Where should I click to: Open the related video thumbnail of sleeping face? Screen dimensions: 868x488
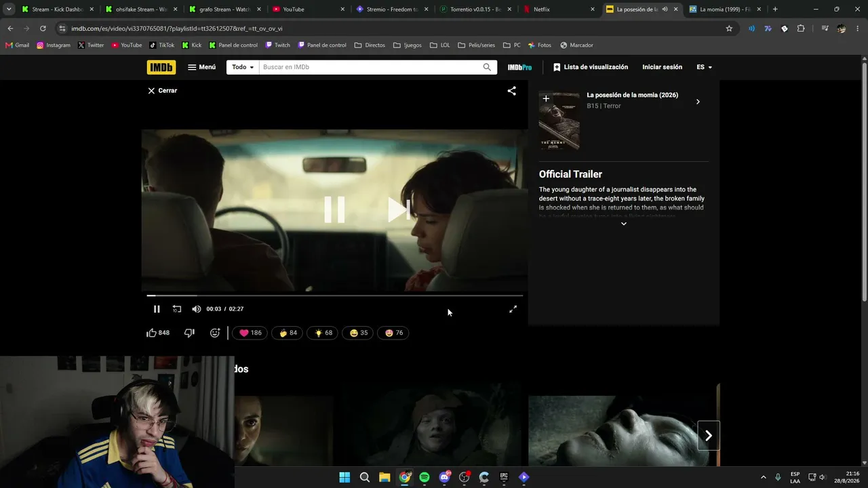623,431
